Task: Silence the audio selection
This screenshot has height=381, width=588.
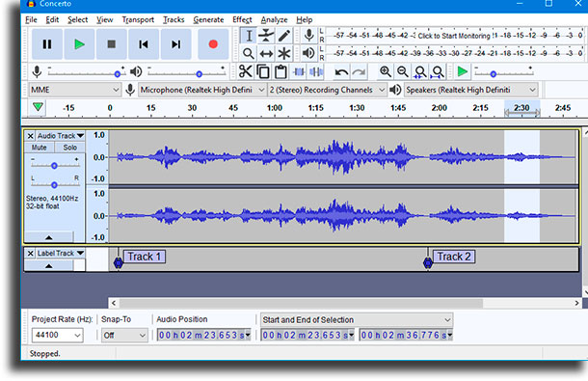Action: tap(316, 71)
